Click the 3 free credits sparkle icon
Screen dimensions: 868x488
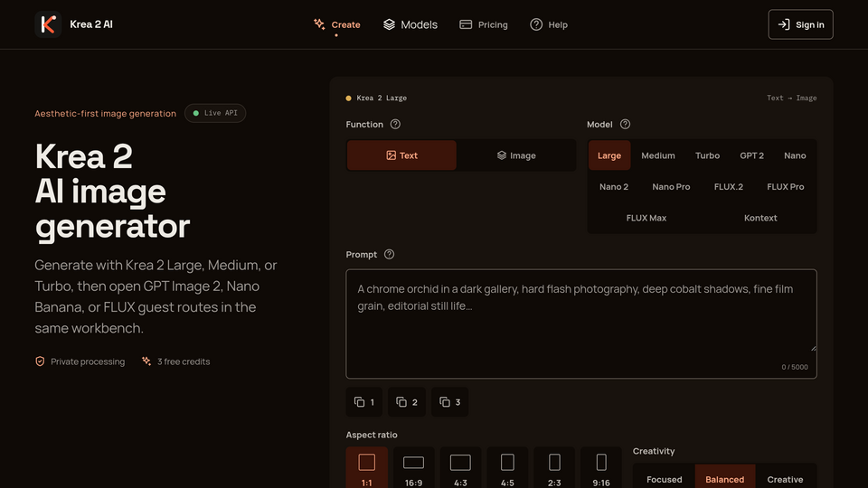[x=146, y=361]
